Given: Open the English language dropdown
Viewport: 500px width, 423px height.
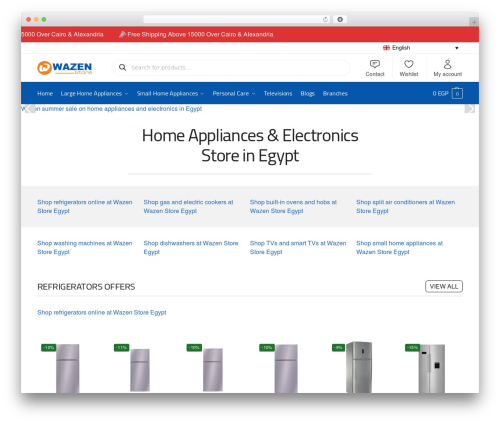Looking at the screenshot, I should (x=421, y=48).
